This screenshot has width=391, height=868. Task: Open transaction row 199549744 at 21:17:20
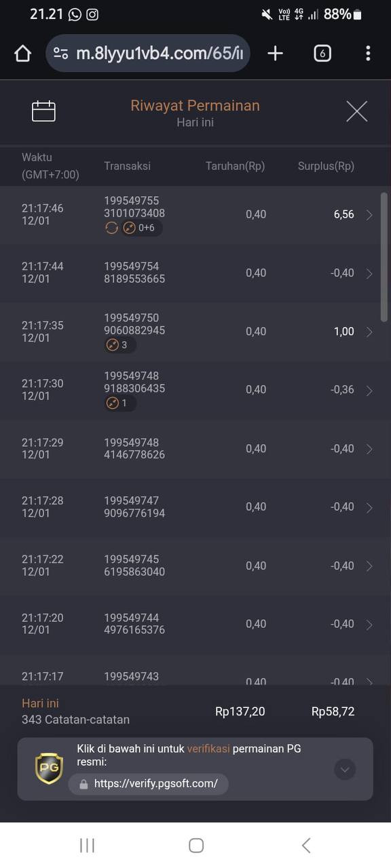pos(195,625)
